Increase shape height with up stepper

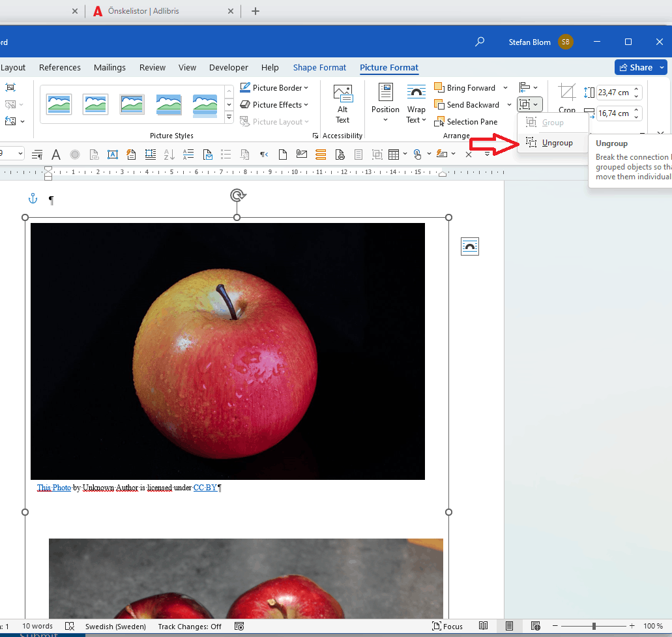coord(636,89)
